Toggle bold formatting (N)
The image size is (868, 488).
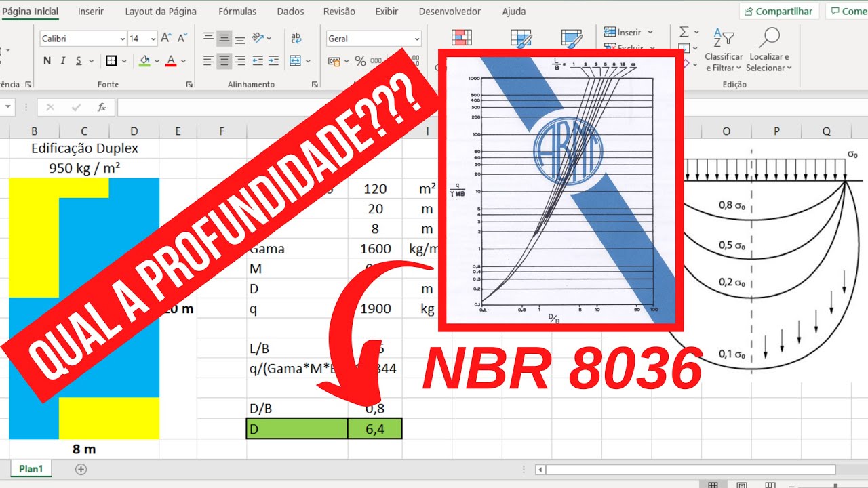click(47, 61)
